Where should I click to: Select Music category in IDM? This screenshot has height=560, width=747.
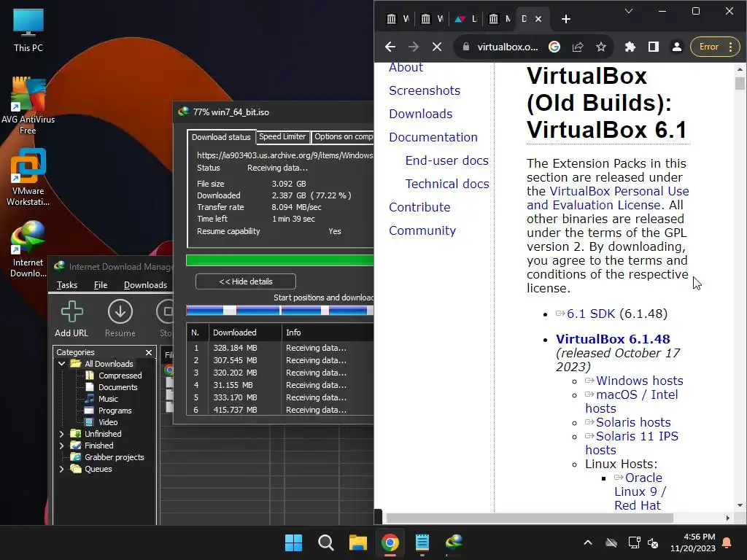point(108,399)
